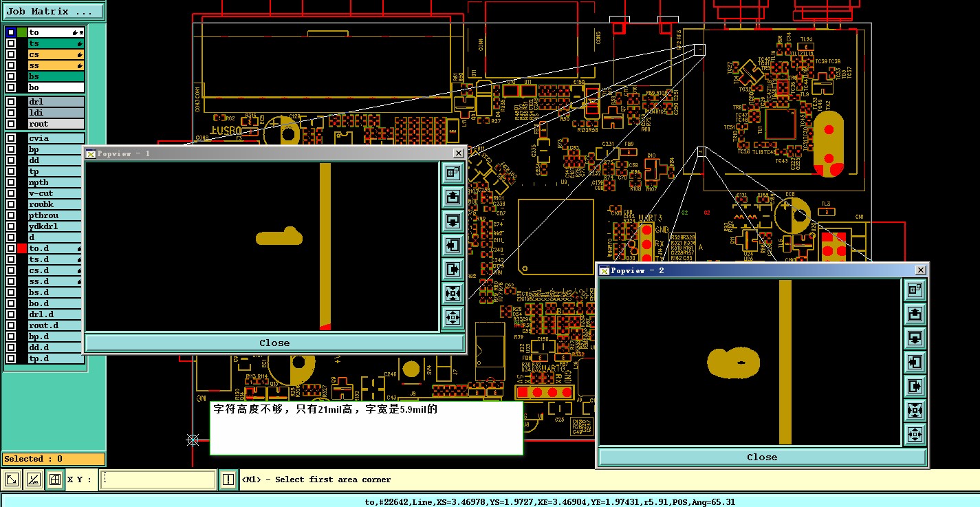Click the marker icon on to.d layer row

tap(79, 248)
